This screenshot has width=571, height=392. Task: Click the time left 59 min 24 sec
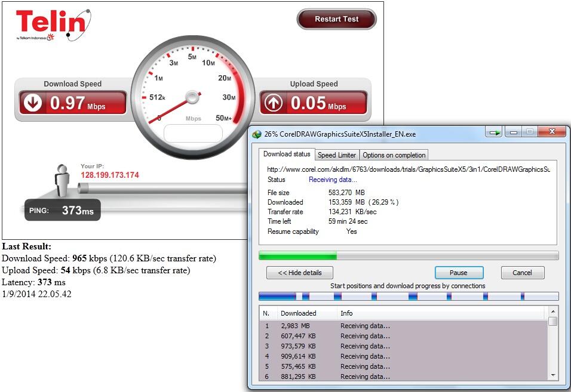click(348, 221)
